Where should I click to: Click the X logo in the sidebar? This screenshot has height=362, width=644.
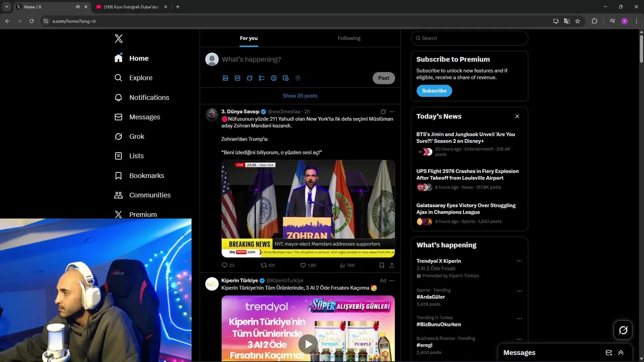(x=118, y=39)
